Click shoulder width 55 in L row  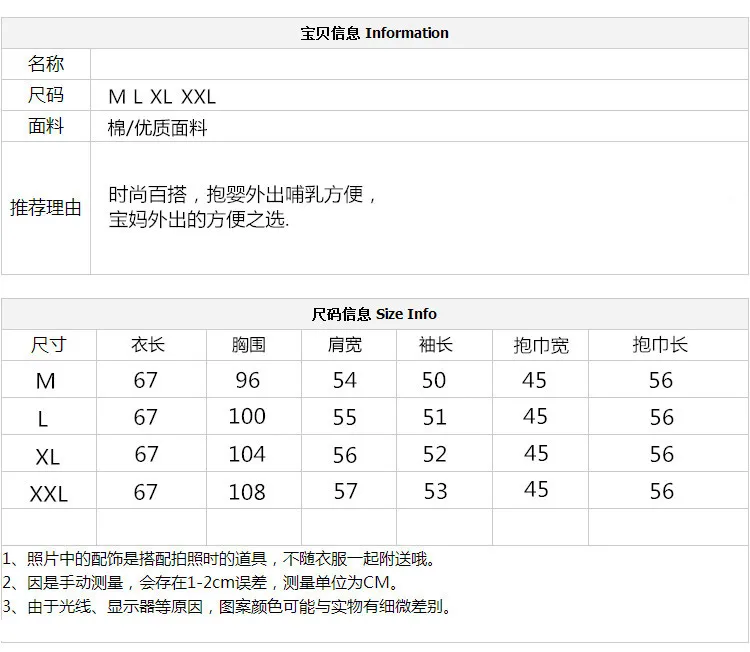click(345, 417)
